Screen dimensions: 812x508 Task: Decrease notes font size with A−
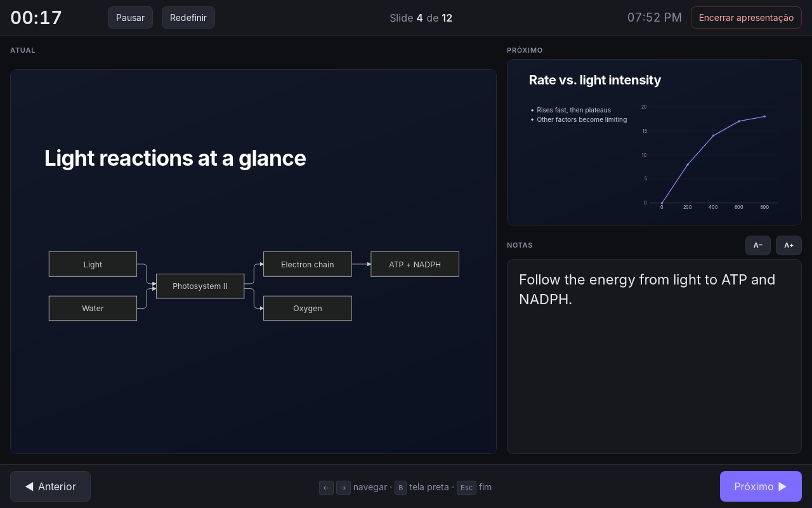758,245
